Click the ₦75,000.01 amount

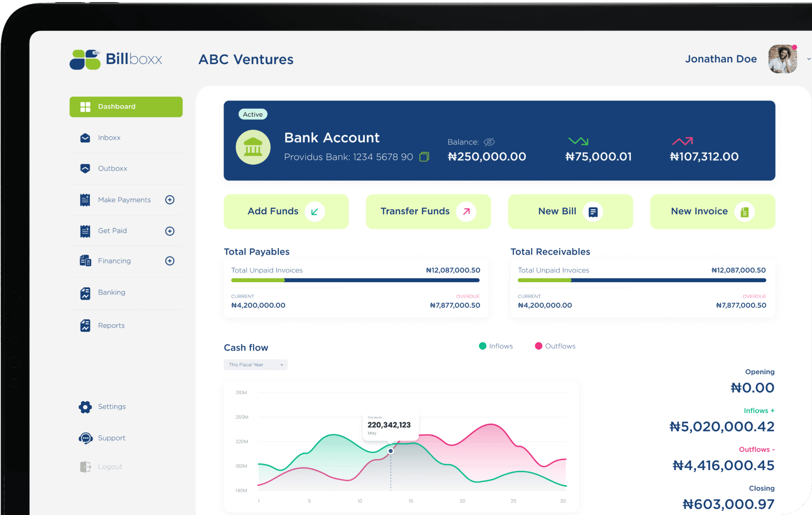(599, 157)
